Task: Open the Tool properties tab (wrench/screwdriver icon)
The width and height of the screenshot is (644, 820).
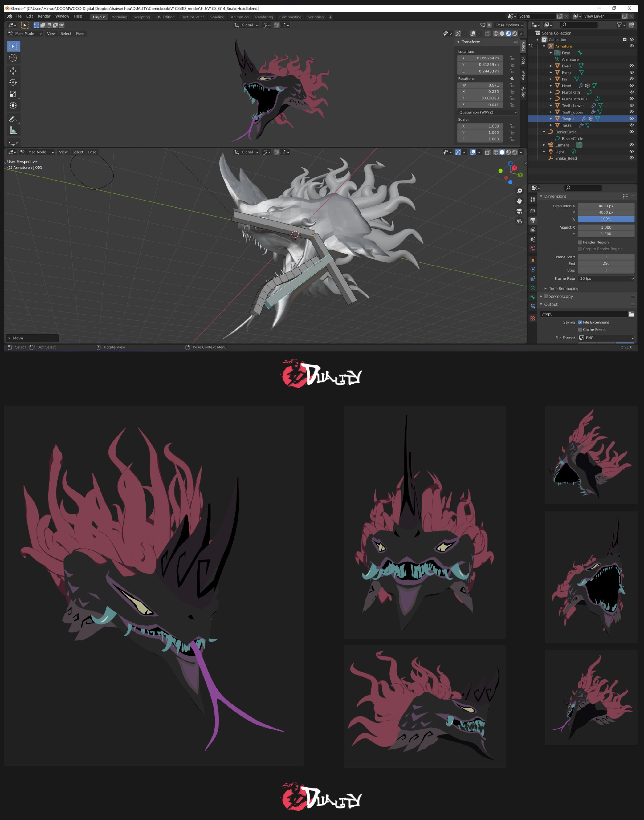Action: (533, 199)
